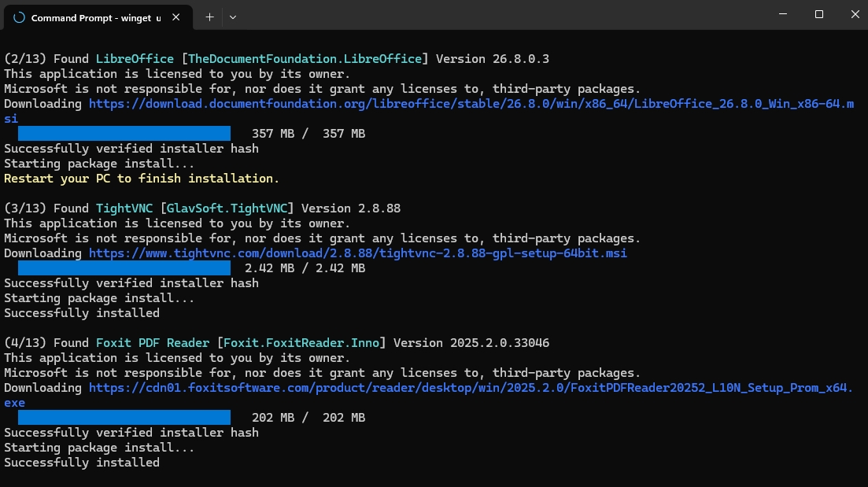Click 'GlavSoft.TightVNC' package ID

pyautogui.click(x=227, y=208)
